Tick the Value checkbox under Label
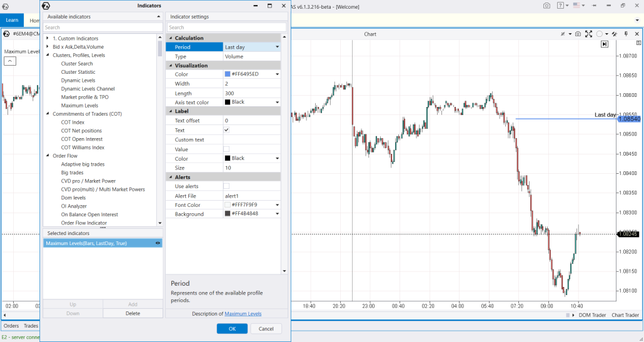The height and width of the screenshot is (342, 644). [x=226, y=149]
